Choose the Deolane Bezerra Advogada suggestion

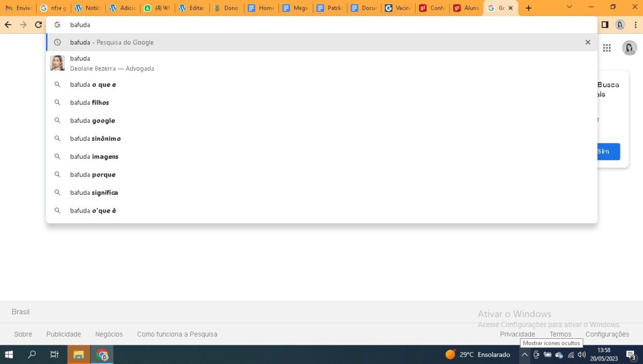(x=322, y=63)
